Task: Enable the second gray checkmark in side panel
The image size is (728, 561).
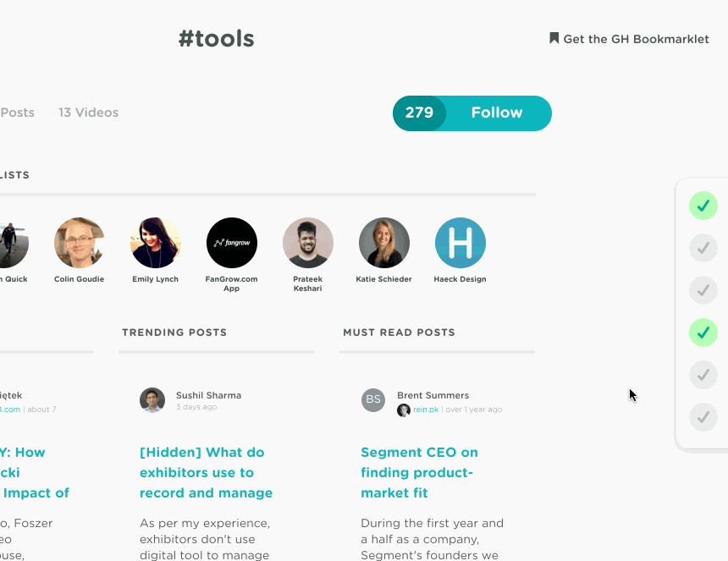Action: point(703,248)
